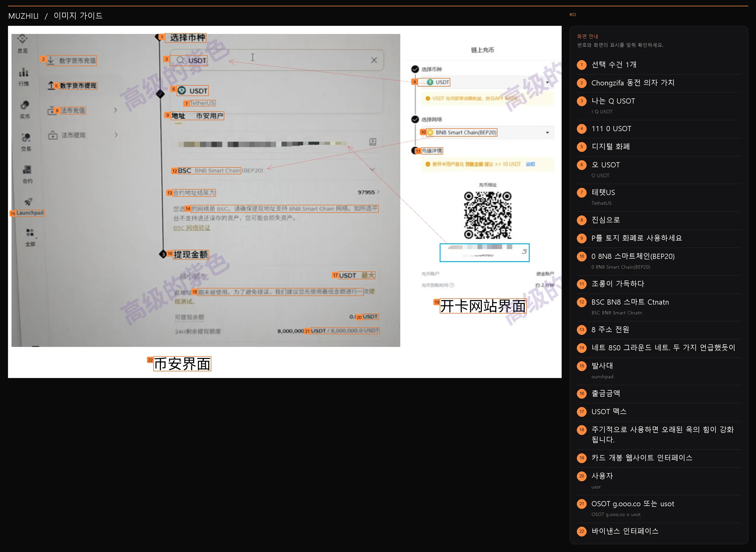Click the 说明 link in deposit notice
Image resolution: width=756 pixels, height=552 pixels.
tap(530, 164)
